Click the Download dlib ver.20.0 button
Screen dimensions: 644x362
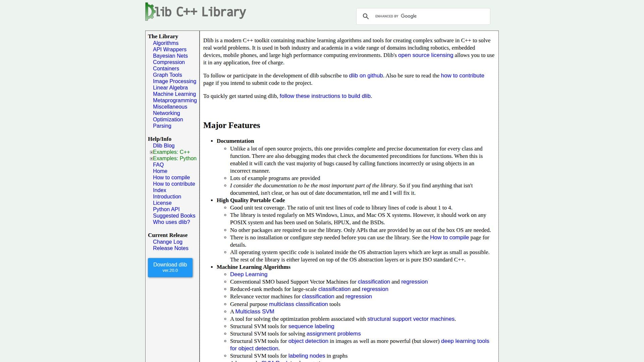[x=170, y=267]
